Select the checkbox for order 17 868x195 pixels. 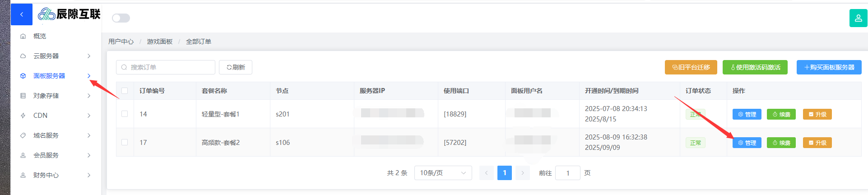click(125, 142)
